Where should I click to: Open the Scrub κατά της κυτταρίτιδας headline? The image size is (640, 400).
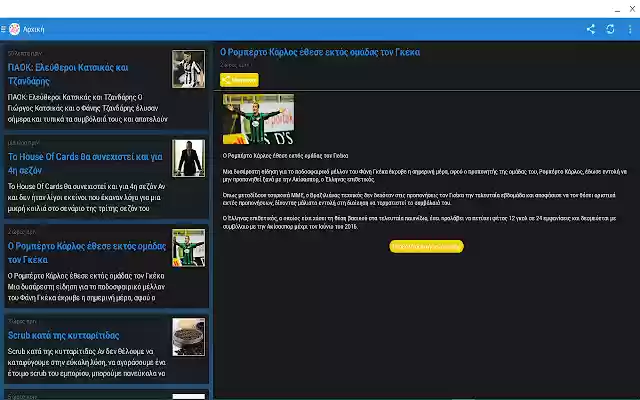63,336
